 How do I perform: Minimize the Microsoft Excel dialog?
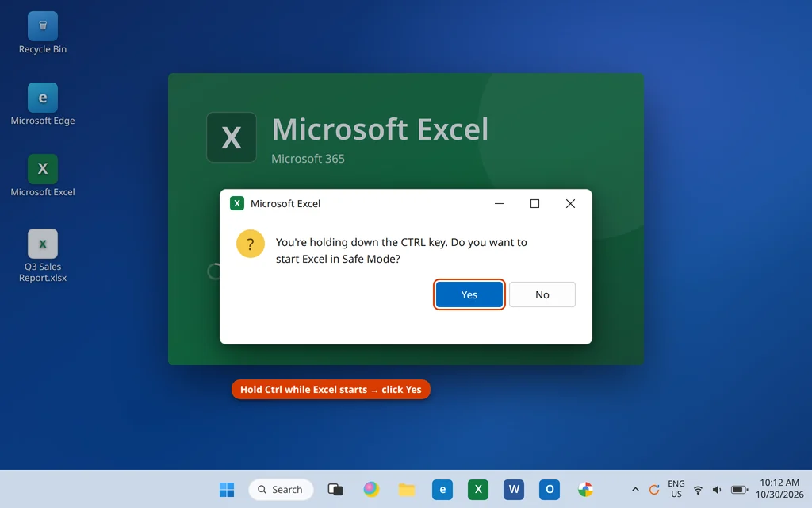[499, 204]
